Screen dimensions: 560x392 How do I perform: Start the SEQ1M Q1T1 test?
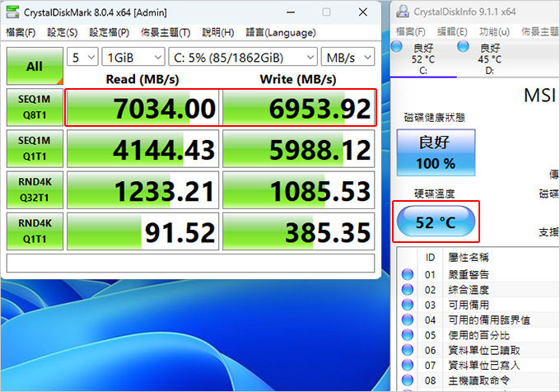(35, 148)
